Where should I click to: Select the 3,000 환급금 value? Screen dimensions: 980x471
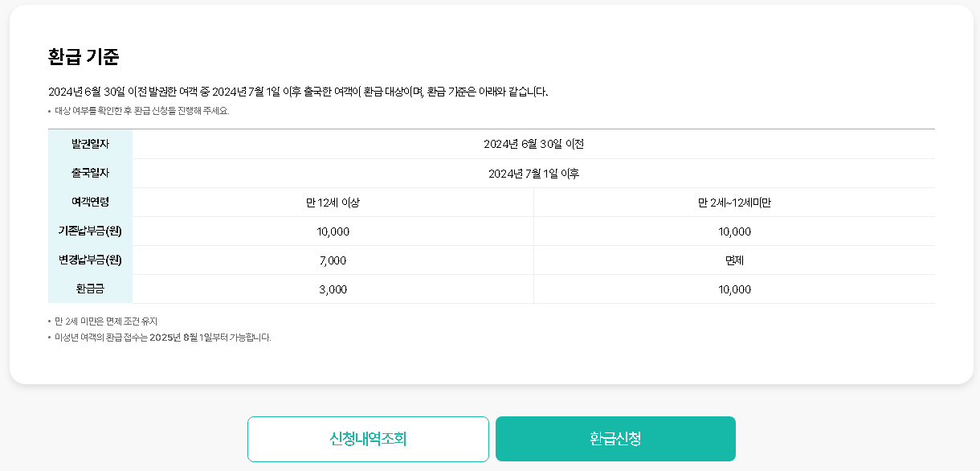(x=332, y=289)
